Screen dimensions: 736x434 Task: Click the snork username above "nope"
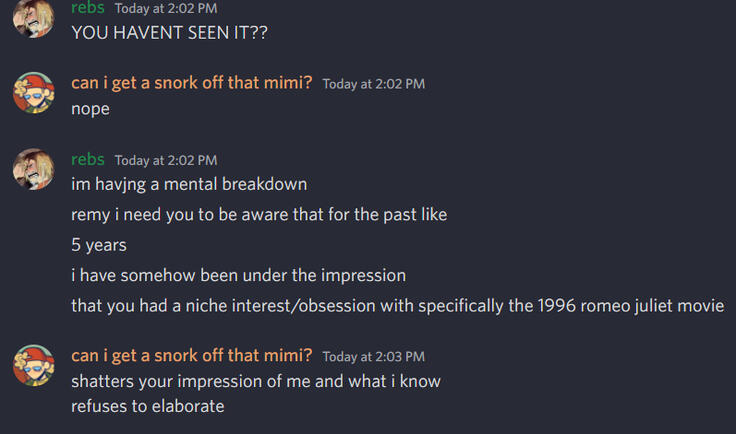[191, 83]
